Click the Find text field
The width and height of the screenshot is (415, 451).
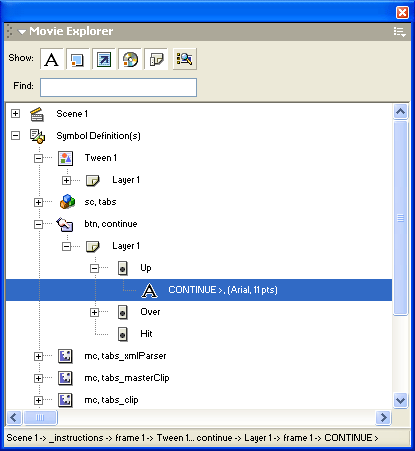tap(118, 87)
